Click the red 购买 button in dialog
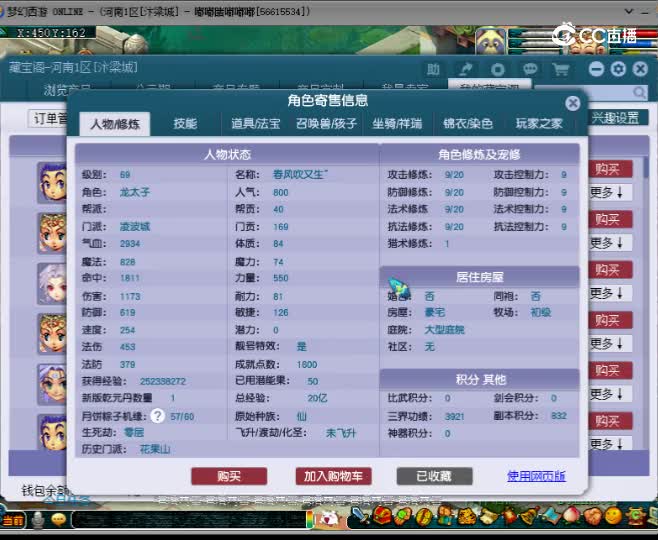658x540 pixels. pyautogui.click(x=229, y=476)
